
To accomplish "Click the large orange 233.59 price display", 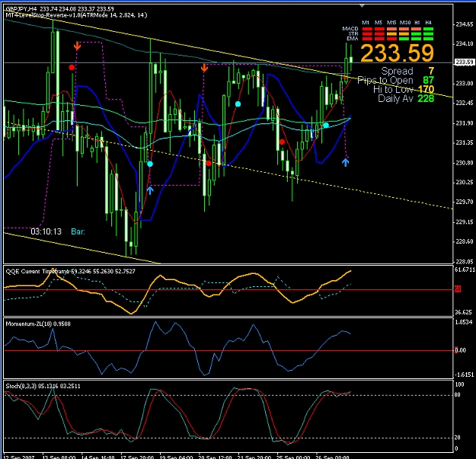I will (x=397, y=53).
